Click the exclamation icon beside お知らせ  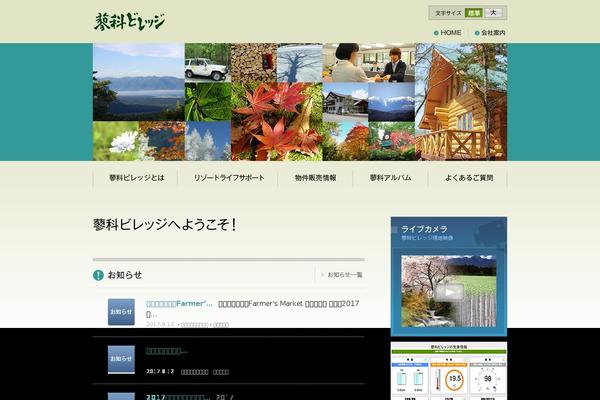pos(98,275)
